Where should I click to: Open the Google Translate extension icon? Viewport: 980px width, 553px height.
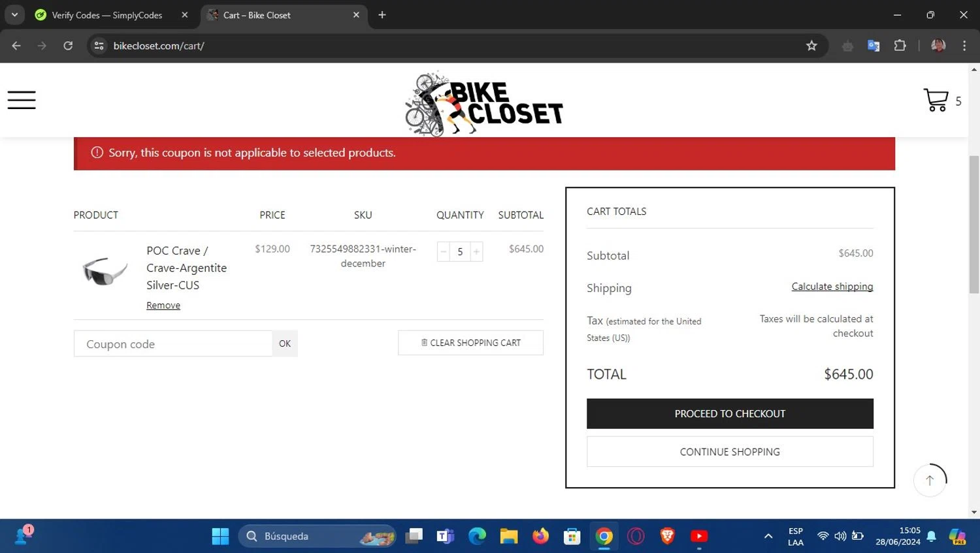click(874, 46)
